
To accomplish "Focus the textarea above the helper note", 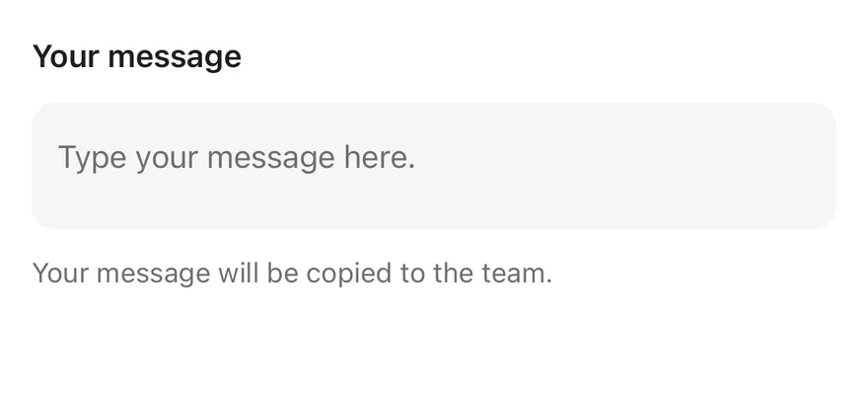I will point(433,166).
